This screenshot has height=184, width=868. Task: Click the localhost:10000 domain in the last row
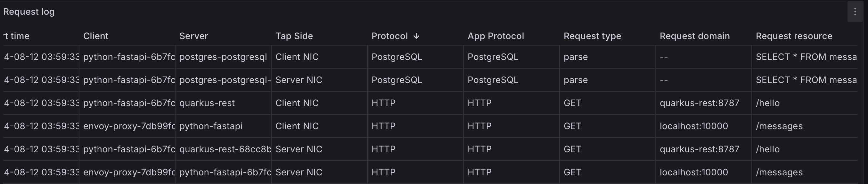[x=694, y=172]
